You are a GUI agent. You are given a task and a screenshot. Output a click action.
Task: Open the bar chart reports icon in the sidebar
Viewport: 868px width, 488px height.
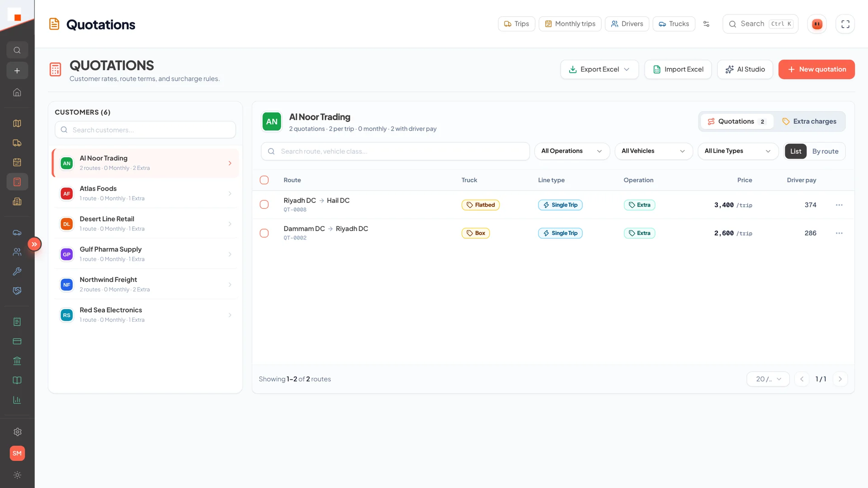click(x=17, y=400)
